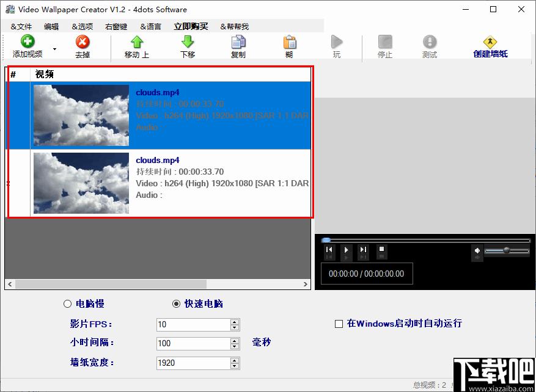The image size is (536, 392).
Task: Click the 00:00:00 / 00:00:00.00 time display
Action: click(367, 274)
